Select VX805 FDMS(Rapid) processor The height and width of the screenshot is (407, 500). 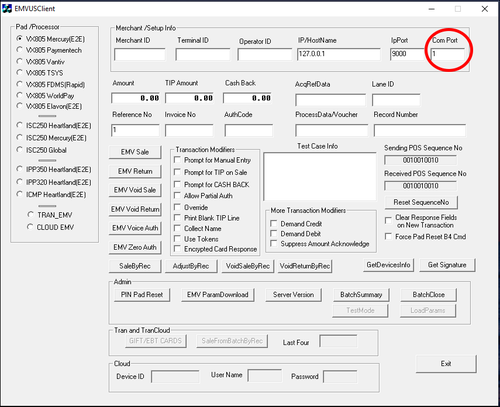pos(51,84)
